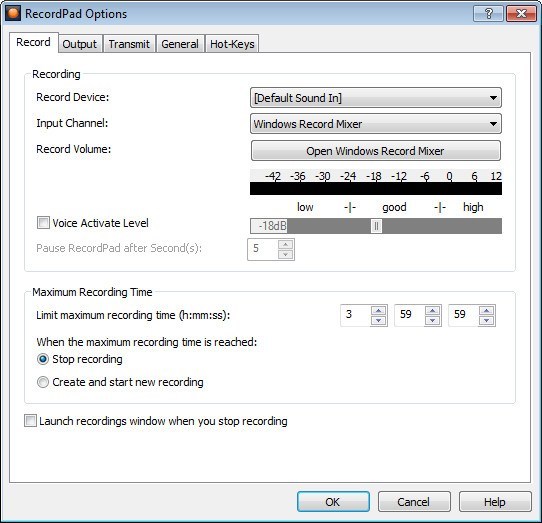The image size is (542, 523).
Task: Increment the minutes value in recording time
Action: click(x=432, y=310)
